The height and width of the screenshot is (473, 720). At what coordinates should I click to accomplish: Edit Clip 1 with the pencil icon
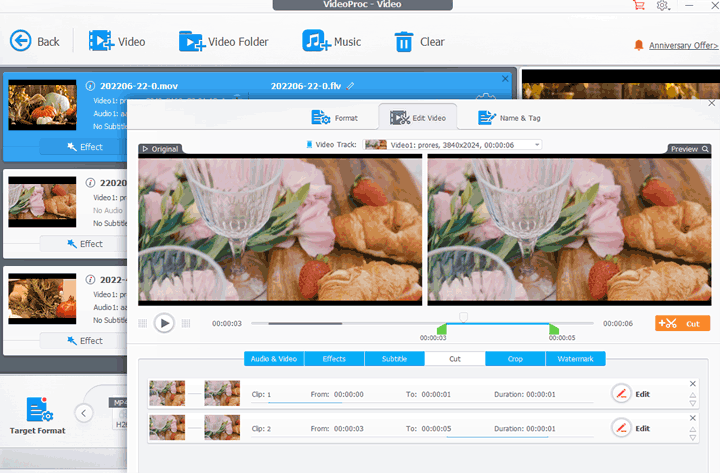click(621, 394)
